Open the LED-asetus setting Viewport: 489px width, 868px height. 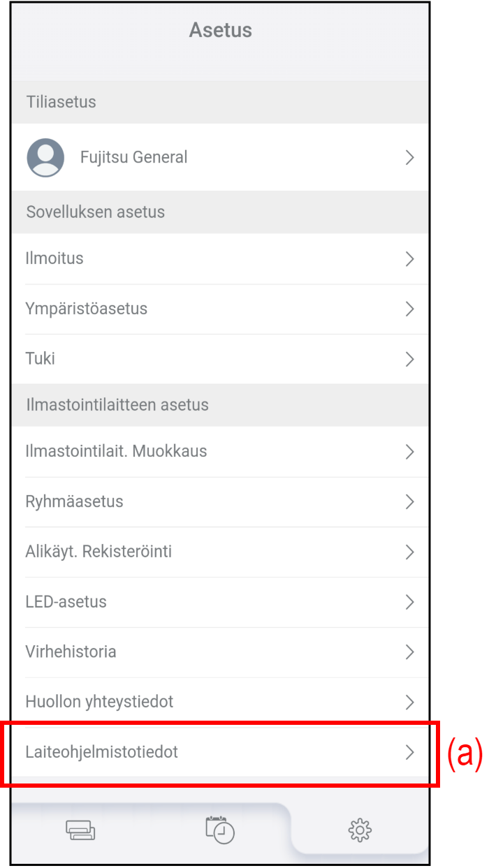coord(66,602)
